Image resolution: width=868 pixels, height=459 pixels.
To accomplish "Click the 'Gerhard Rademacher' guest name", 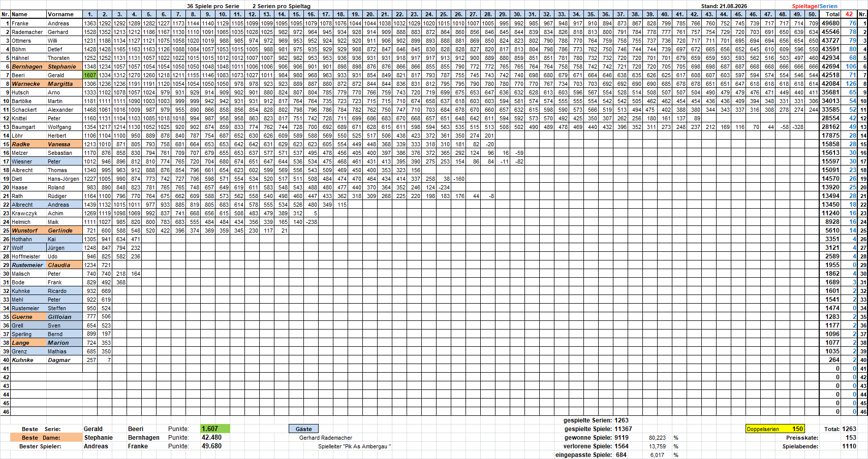I will (325, 438).
